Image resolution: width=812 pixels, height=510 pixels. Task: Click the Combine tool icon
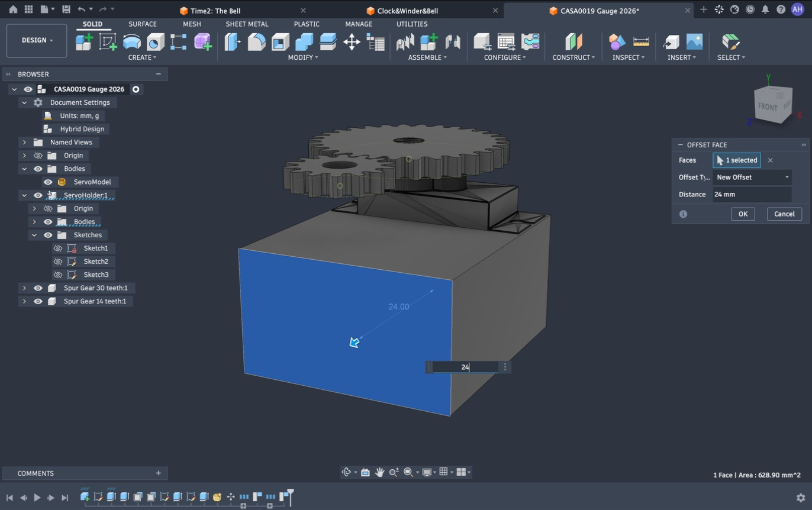pos(304,42)
